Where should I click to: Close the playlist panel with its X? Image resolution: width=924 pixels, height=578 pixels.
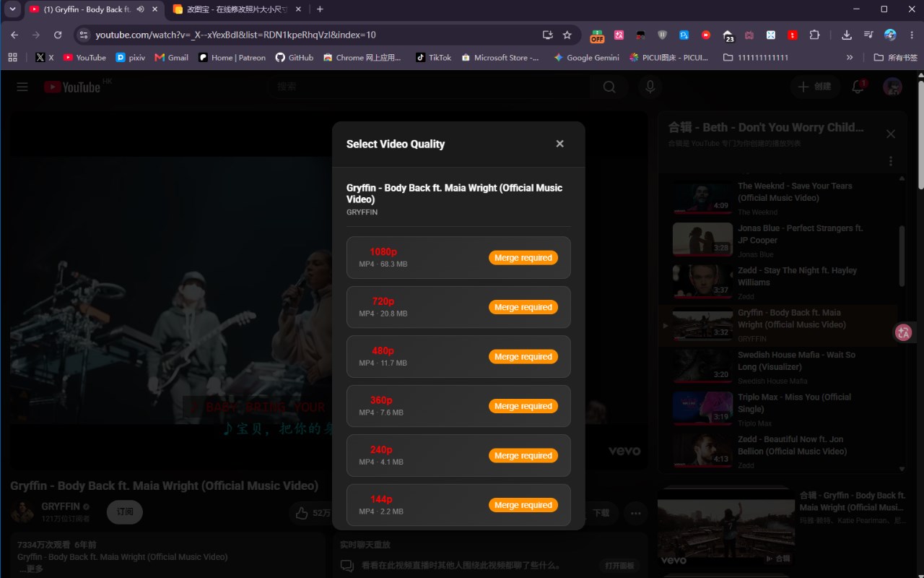click(x=891, y=134)
